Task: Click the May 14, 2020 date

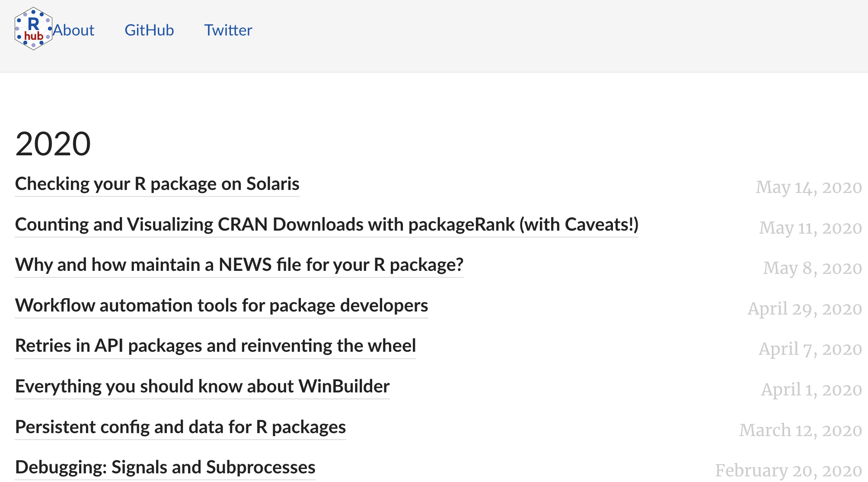Action: pyautogui.click(x=808, y=187)
